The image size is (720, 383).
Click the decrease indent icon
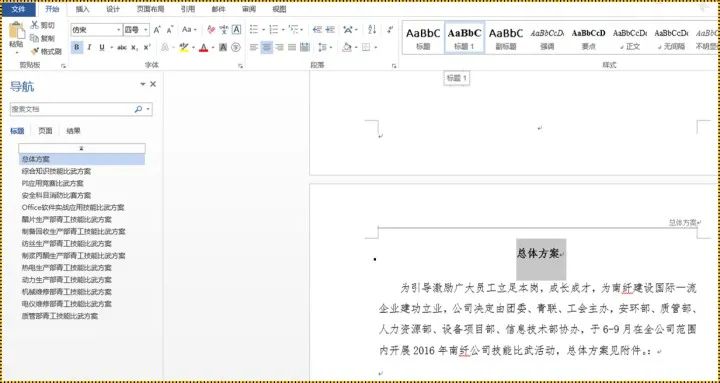pos(317,30)
